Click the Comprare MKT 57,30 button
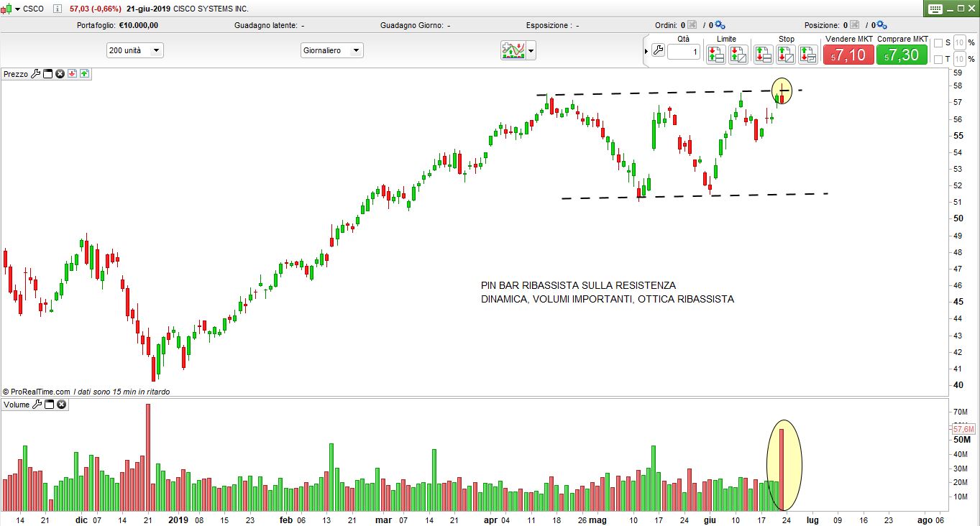980x526 pixels. point(902,55)
